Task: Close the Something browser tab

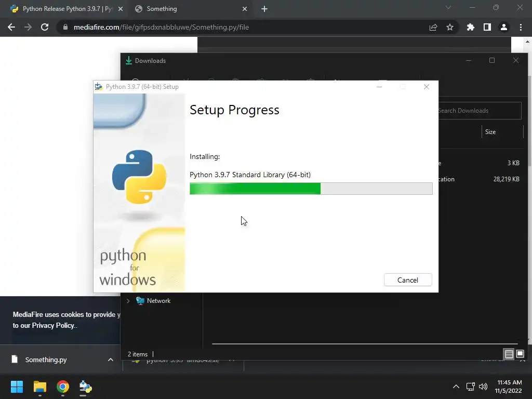Action: [245, 9]
